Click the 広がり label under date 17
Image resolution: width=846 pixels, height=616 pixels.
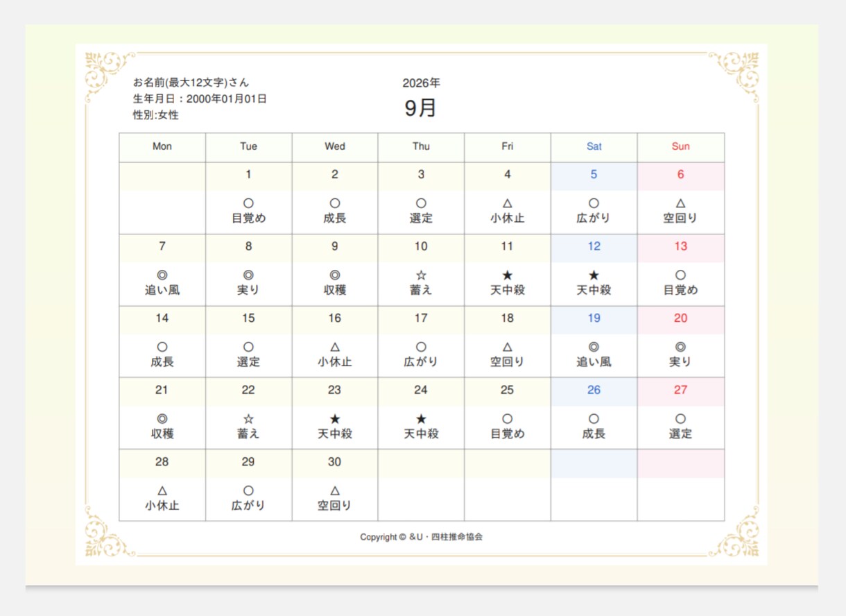(x=421, y=361)
